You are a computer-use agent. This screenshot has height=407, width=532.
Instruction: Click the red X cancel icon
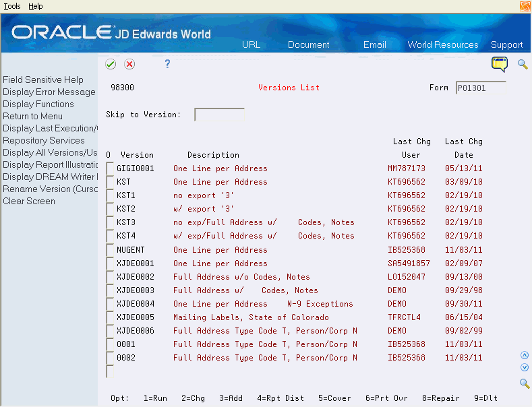point(129,64)
